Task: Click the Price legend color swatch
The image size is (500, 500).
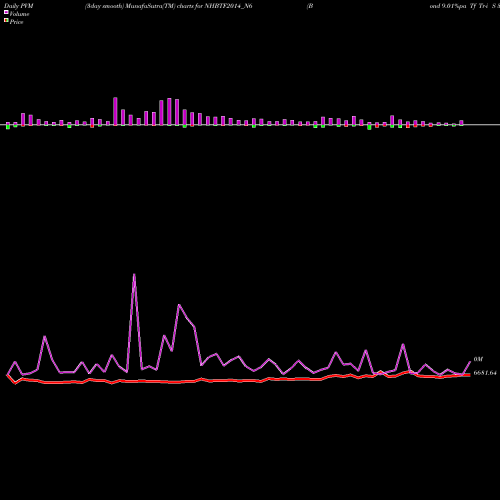Action: point(6,21)
